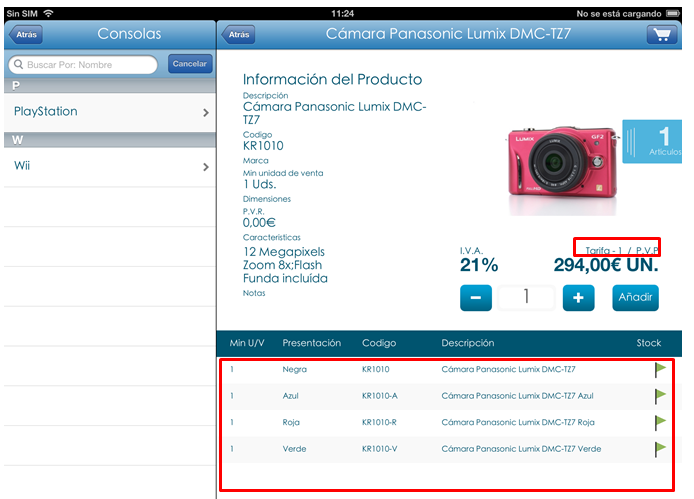Sort by Descripción column header

coord(468,343)
